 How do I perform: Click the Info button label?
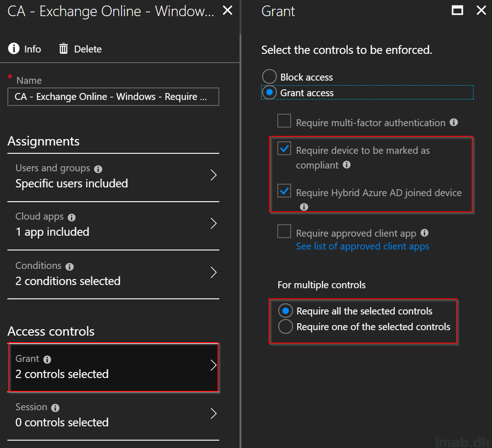pos(33,49)
